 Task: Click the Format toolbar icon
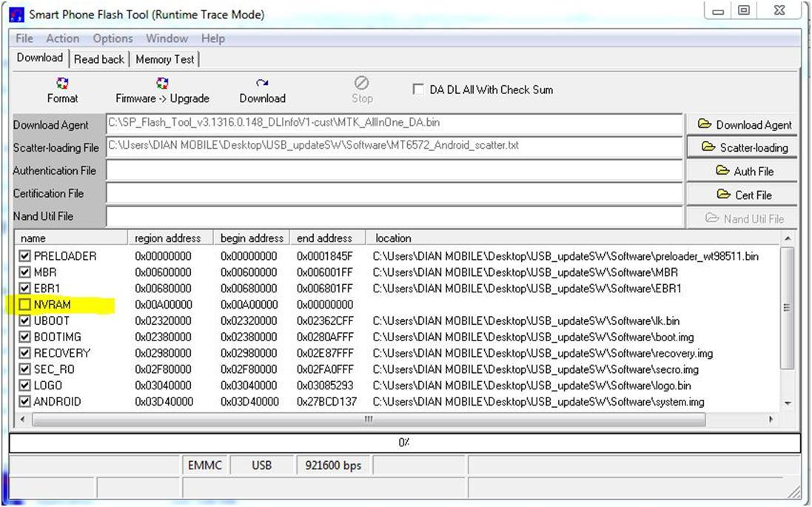click(x=62, y=84)
